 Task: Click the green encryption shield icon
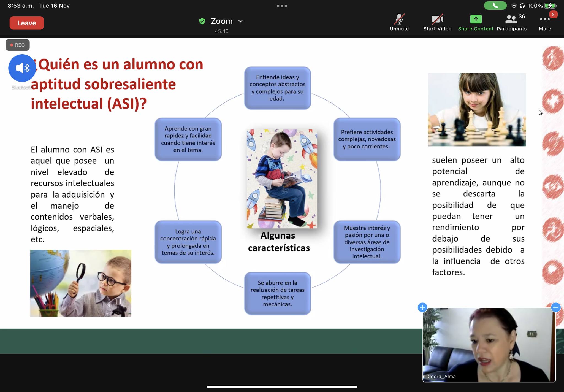point(202,21)
